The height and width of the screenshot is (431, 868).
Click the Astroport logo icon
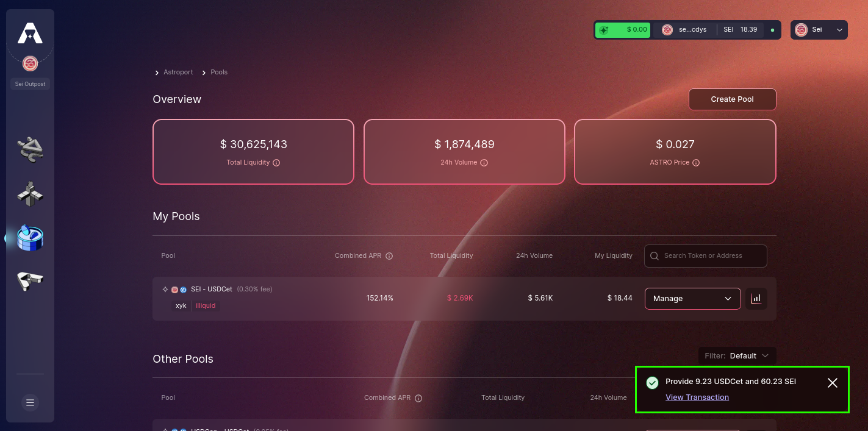pos(30,34)
